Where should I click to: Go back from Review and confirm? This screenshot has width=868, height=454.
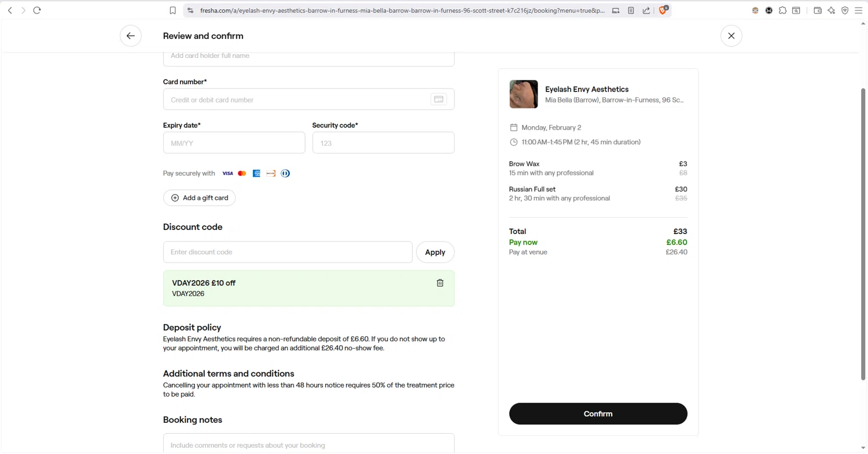pyautogui.click(x=131, y=36)
